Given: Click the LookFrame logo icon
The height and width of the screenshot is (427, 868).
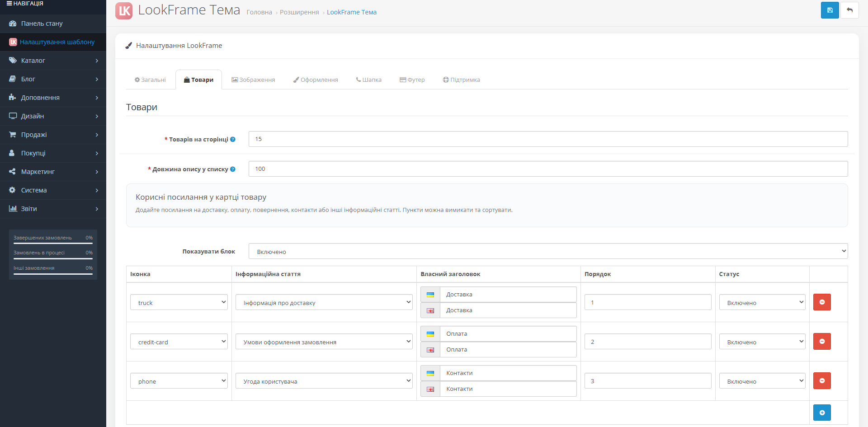Looking at the screenshot, I should pos(124,11).
